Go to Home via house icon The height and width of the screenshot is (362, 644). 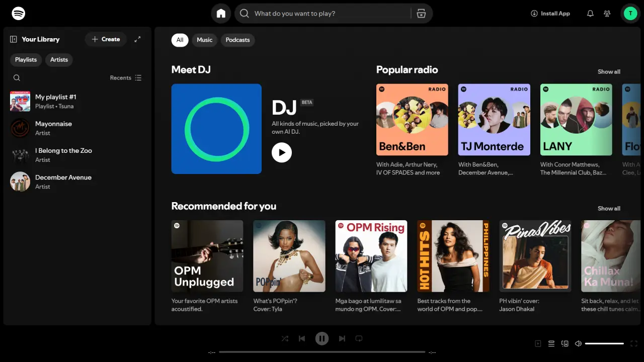tap(221, 14)
